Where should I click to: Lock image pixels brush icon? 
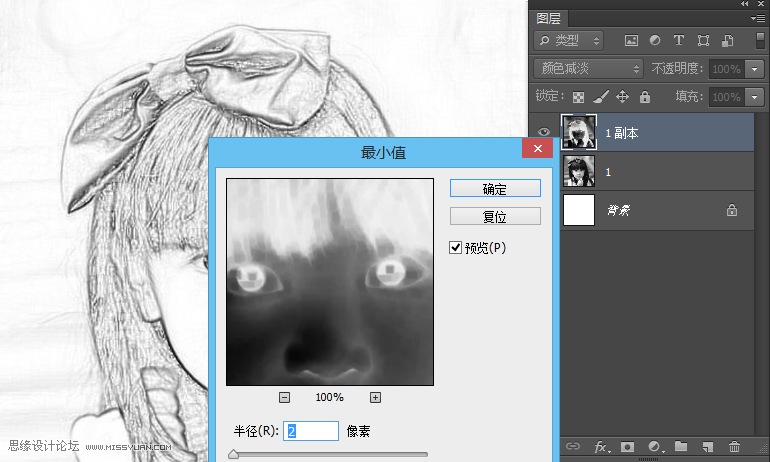click(601, 97)
